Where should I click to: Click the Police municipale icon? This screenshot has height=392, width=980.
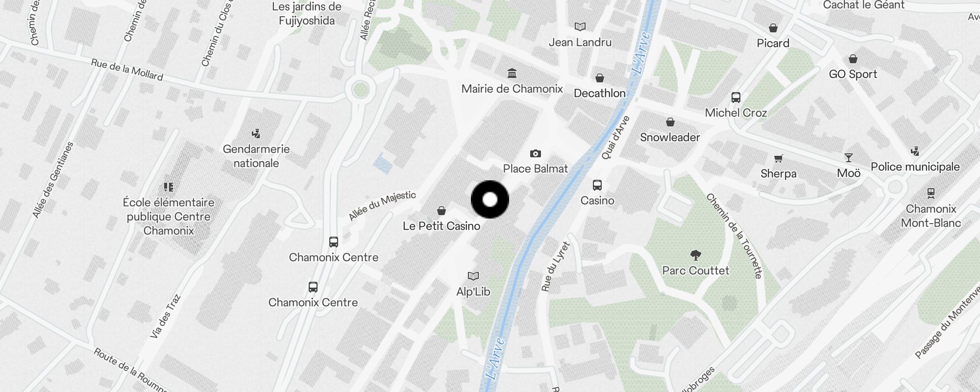915,151
